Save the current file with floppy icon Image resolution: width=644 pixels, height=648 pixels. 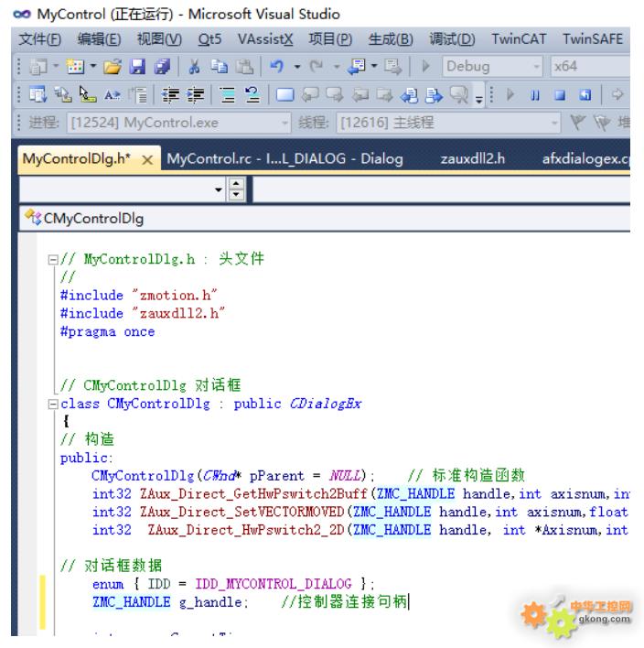[137, 67]
